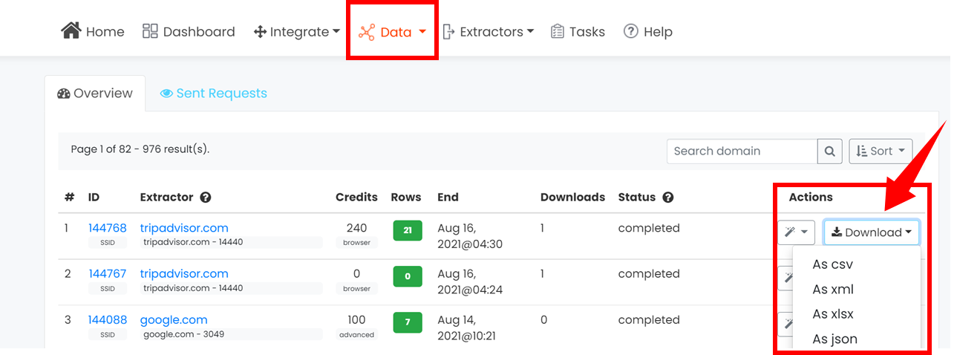Toggle the Download dropdown button
Image resolution: width=980 pixels, height=355 pixels.
872,232
